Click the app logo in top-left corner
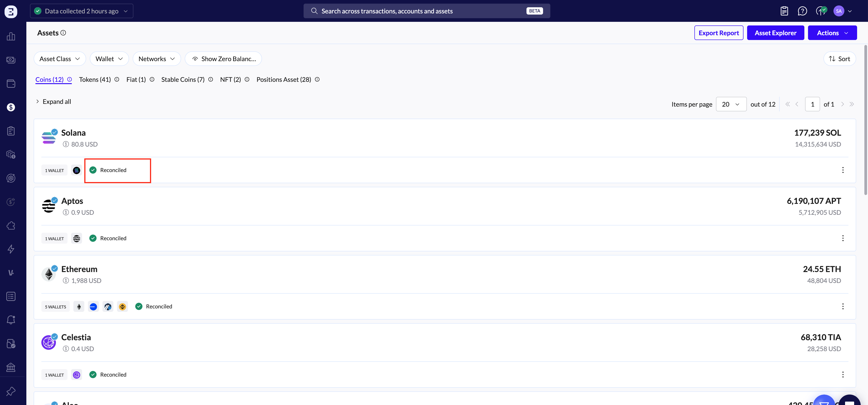This screenshot has width=868, height=405. coord(11,11)
